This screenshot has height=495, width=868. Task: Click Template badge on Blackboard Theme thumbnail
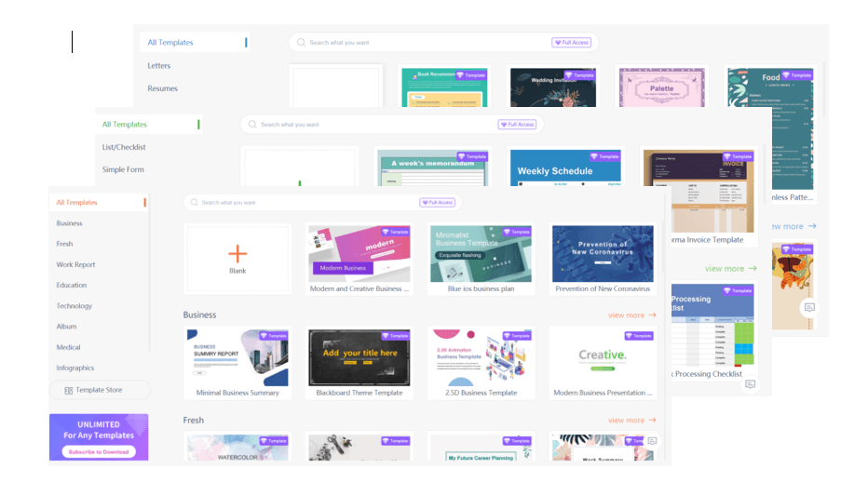pos(395,336)
